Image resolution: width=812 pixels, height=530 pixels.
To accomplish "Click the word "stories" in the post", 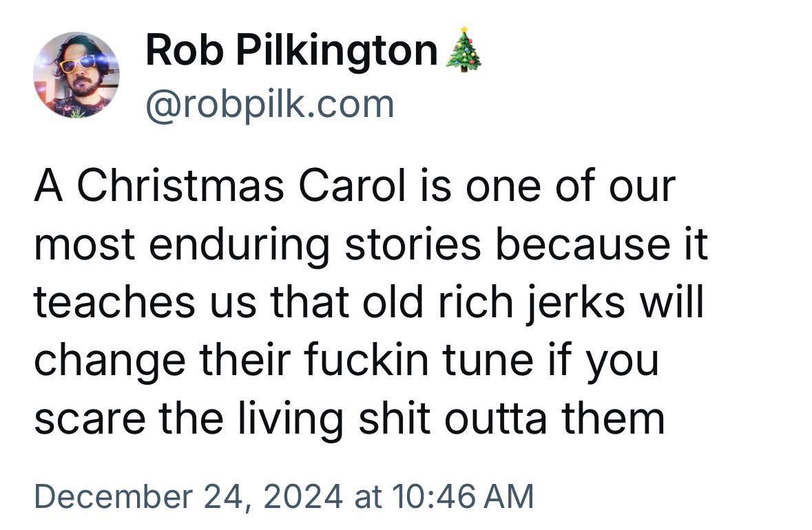I will pyautogui.click(x=413, y=246).
